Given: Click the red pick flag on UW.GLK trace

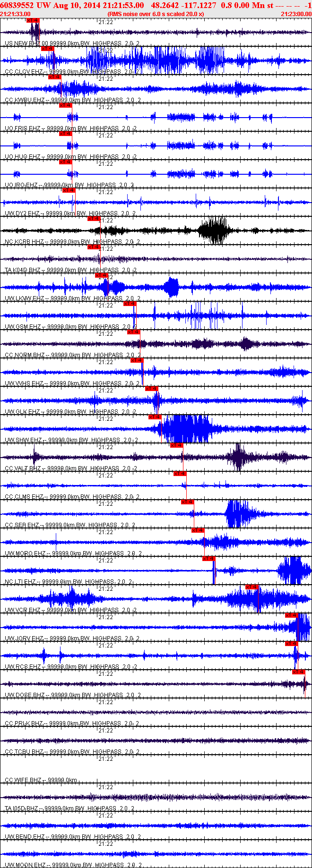Looking at the screenshot, I should point(151,389).
